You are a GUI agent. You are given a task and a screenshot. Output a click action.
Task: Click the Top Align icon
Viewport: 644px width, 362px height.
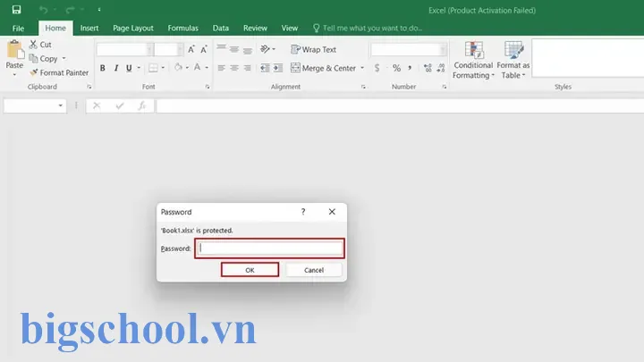pyautogui.click(x=222, y=49)
